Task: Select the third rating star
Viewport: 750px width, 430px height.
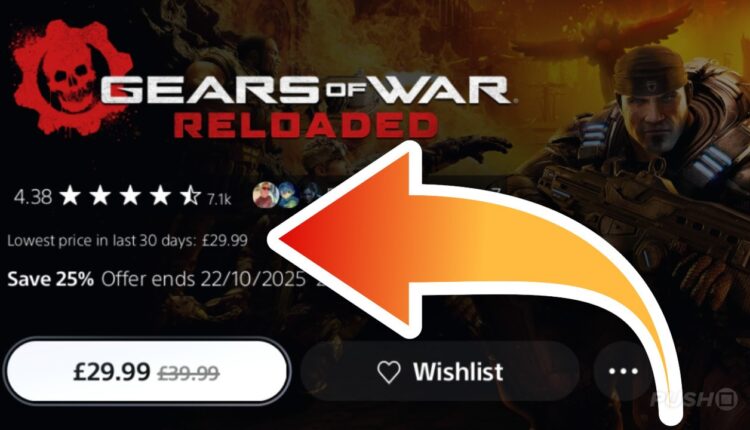Action: (x=130, y=196)
